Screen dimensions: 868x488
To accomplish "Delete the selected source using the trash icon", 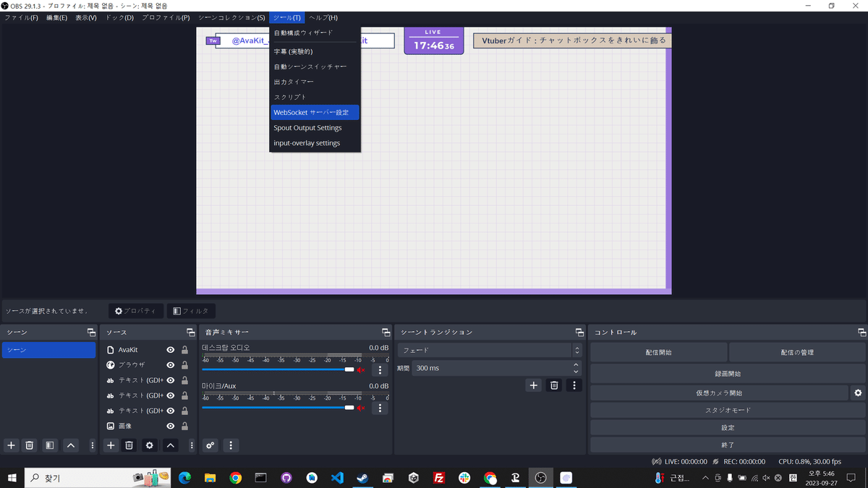I will [129, 445].
